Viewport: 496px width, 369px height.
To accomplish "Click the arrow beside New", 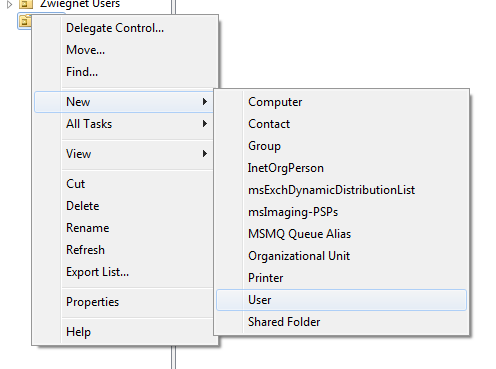I will point(205,102).
